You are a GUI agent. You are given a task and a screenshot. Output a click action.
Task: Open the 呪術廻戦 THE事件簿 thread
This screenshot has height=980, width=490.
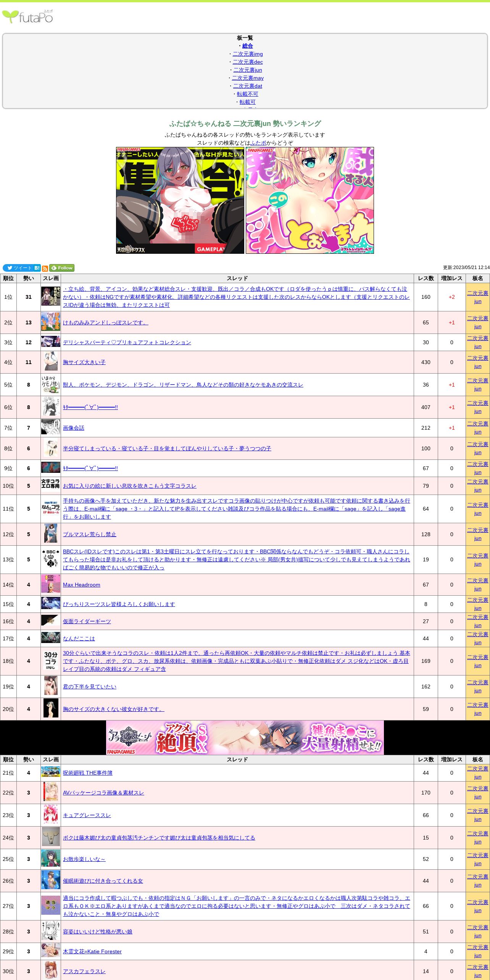(x=88, y=773)
